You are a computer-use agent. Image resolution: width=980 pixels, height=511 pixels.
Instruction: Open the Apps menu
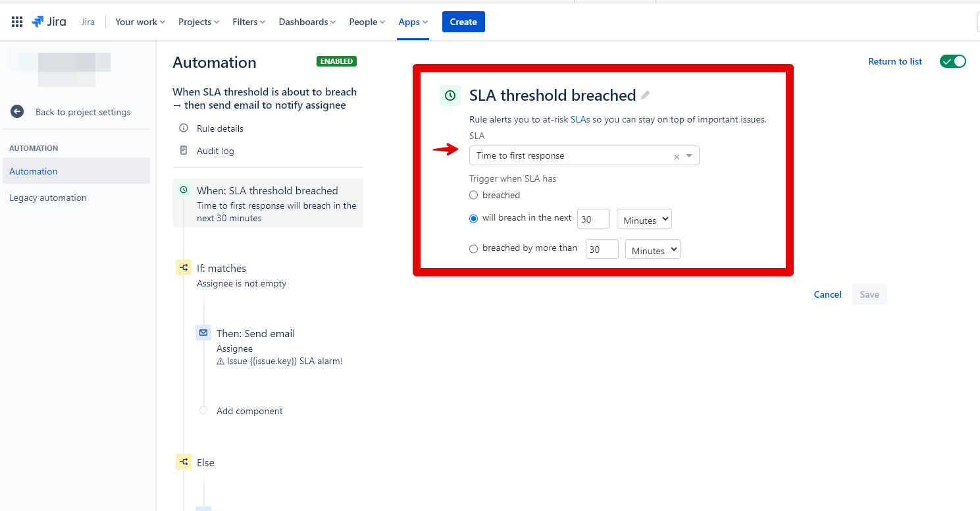click(413, 22)
